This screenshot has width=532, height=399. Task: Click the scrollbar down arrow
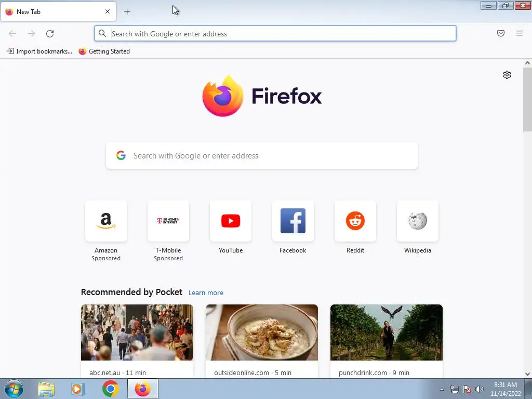click(527, 374)
